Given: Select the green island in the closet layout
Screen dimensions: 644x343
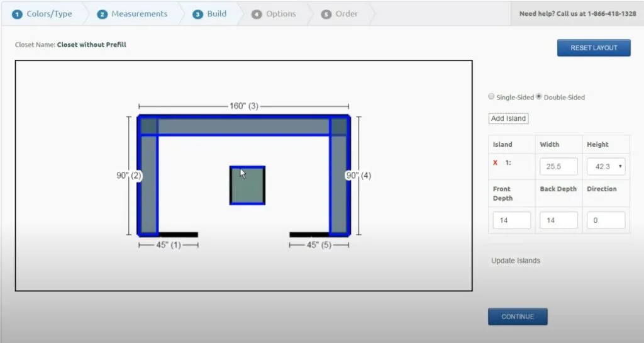Looking at the screenshot, I should point(247,186).
